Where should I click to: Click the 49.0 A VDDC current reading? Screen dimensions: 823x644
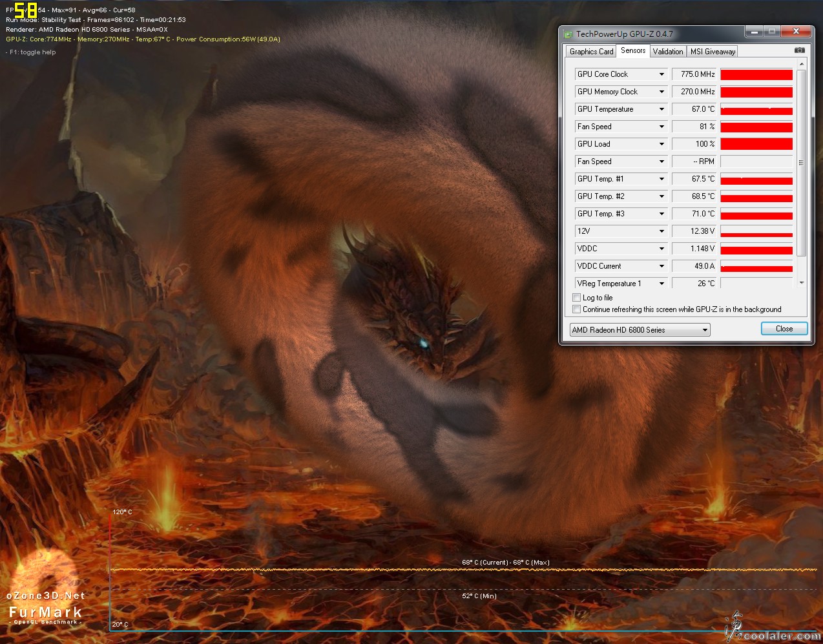(x=694, y=266)
